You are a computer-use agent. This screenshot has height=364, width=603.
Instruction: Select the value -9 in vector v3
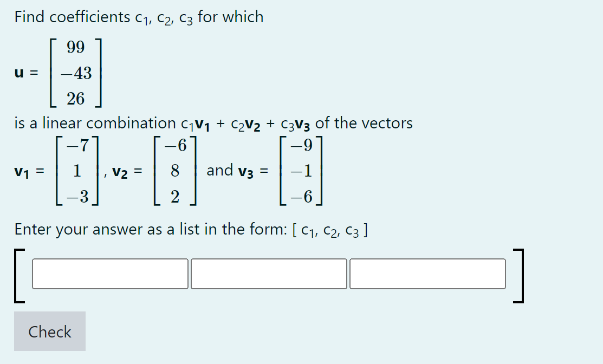pos(302,145)
